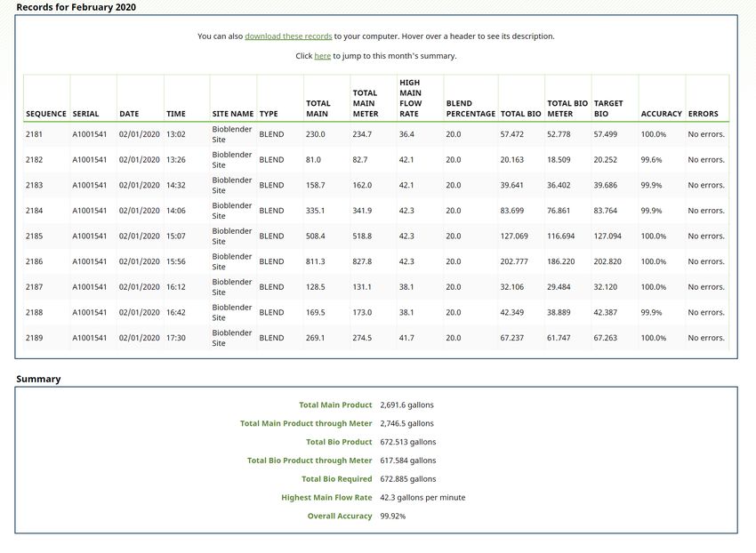Select the TARGET BIO column header

(x=608, y=108)
